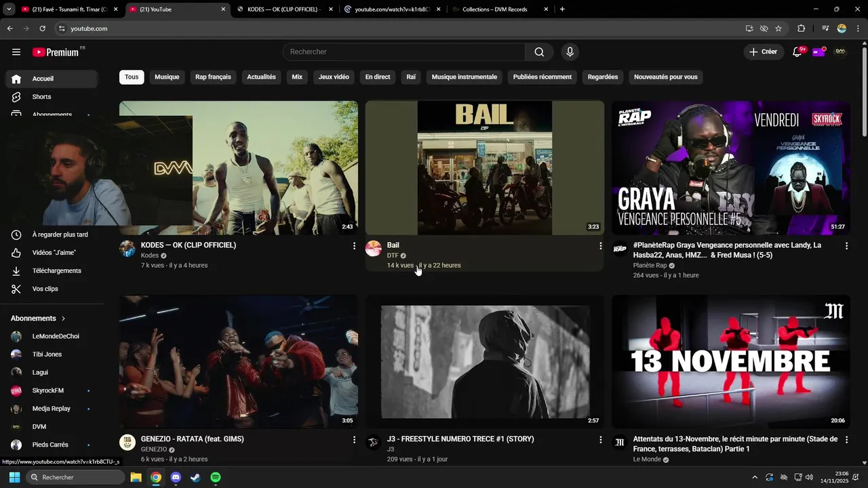The image size is (868, 488).
Task: Open options menu for GENEZIO - RATATA video
Action: click(x=354, y=439)
